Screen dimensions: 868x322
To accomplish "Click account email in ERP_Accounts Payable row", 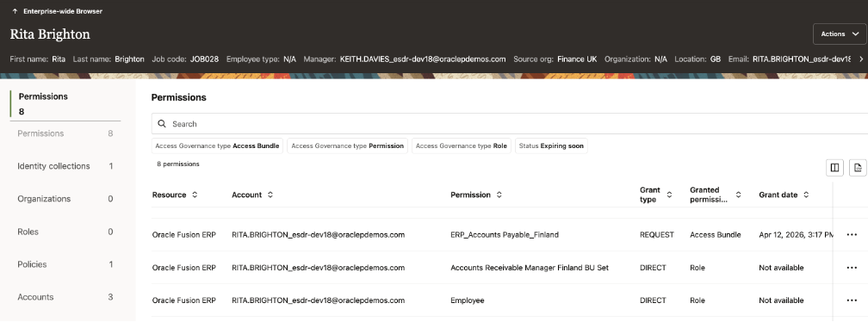I will (x=319, y=234).
